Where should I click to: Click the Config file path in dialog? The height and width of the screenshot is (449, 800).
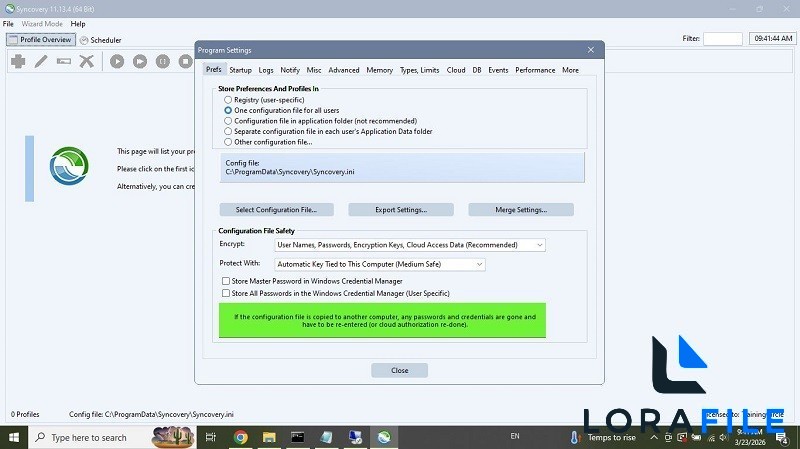tap(290, 172)
